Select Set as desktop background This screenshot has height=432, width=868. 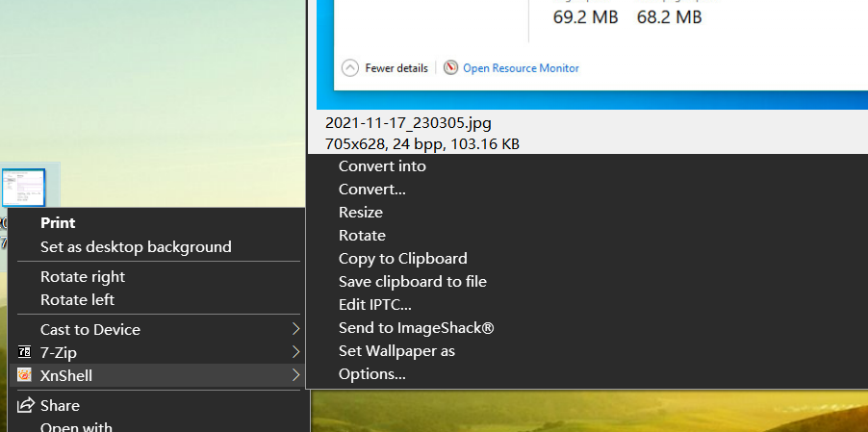[x=136, y=246]
